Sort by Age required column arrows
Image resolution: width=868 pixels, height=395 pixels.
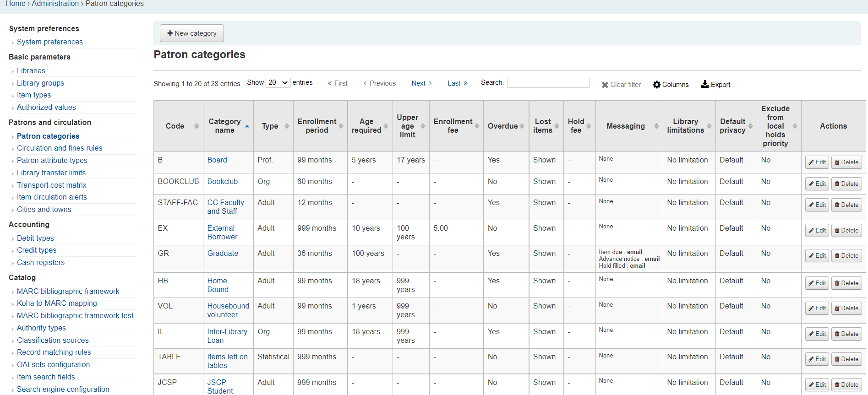coord(386,126)
